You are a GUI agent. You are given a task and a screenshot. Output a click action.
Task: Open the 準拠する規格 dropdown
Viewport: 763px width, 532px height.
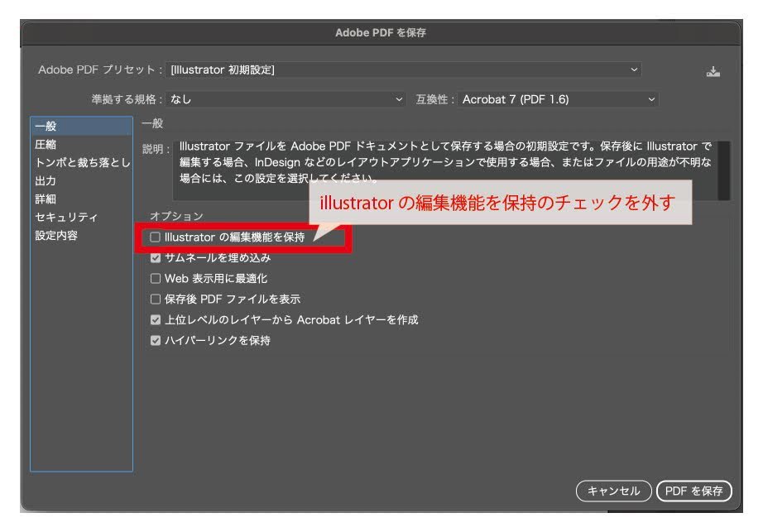point(286,99)
